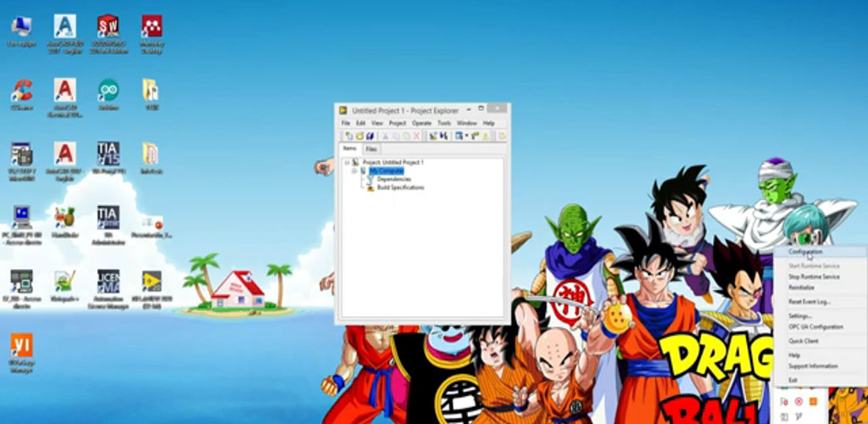The width and height of the screenshot is (868, 424).
Task: Click the Filter View toolbar icon
Action: coord(459,136)
